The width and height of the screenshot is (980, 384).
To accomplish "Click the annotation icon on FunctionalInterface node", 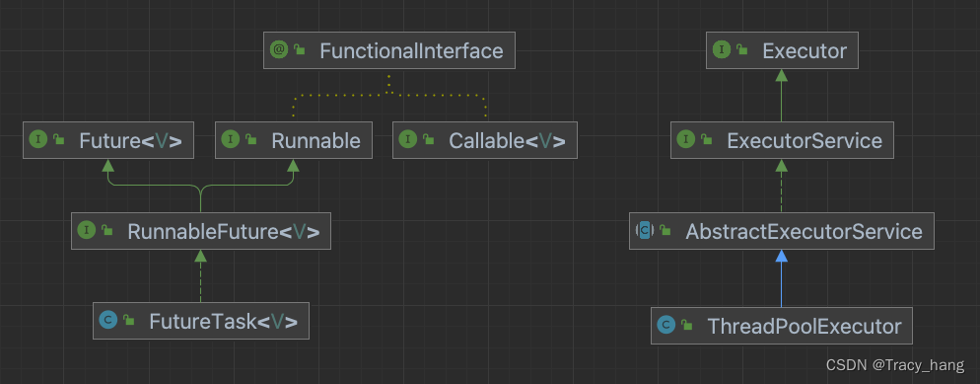I will (279, 50).
